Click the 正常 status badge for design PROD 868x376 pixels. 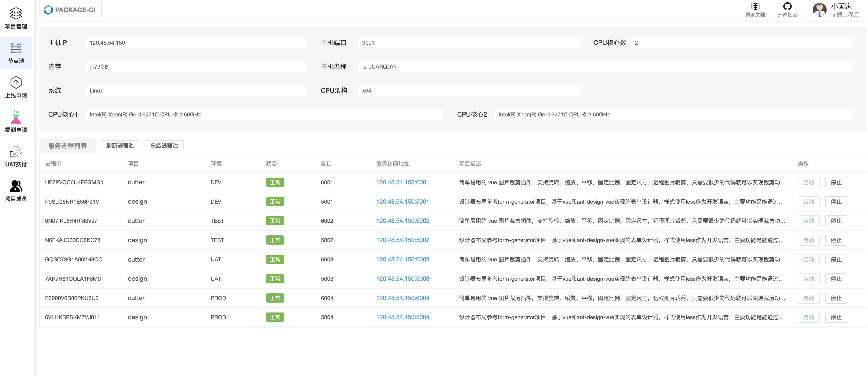tap(275, 317)
